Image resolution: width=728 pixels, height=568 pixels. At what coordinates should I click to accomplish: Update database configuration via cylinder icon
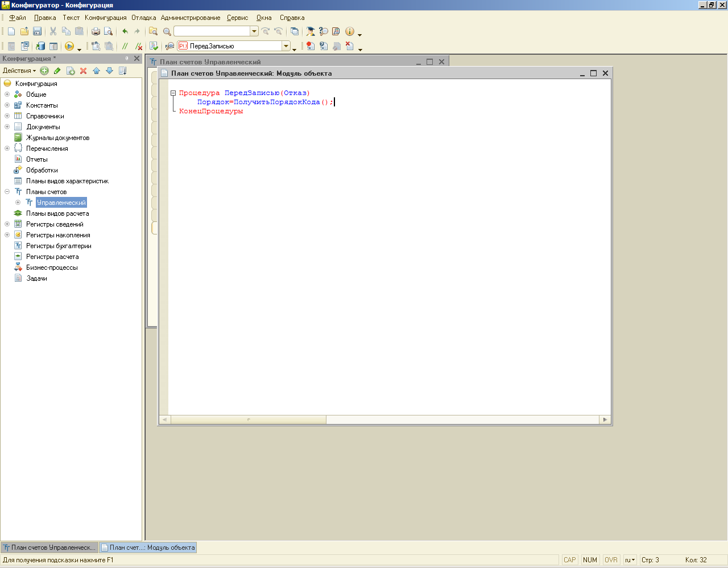(40, 46)
